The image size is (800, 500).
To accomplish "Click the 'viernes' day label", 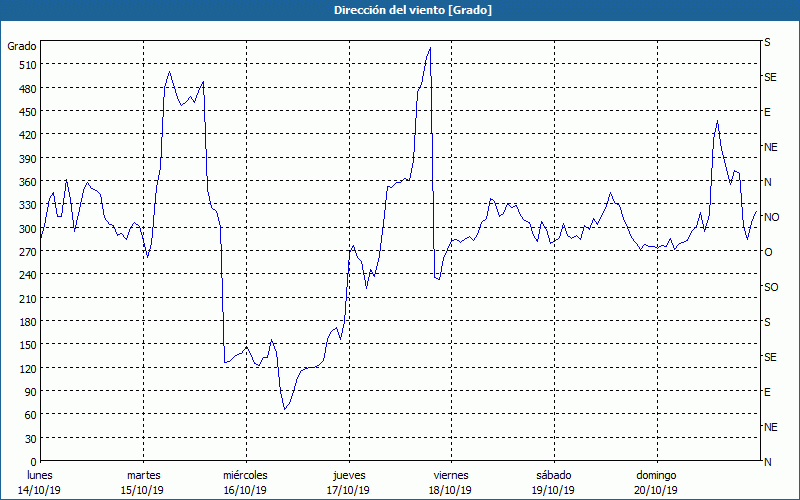I will (x=451, y=475).
